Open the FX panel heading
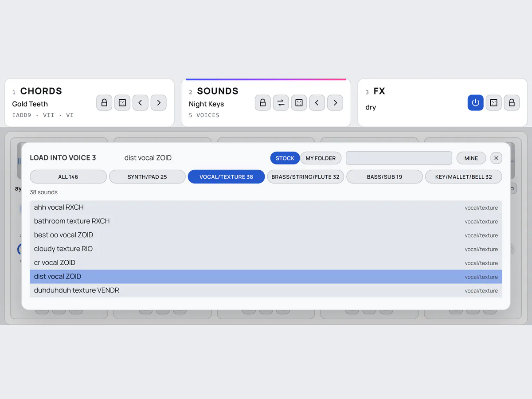Viewport: 532px width, 399px height. pyautogui.click(x=379, y=91)
